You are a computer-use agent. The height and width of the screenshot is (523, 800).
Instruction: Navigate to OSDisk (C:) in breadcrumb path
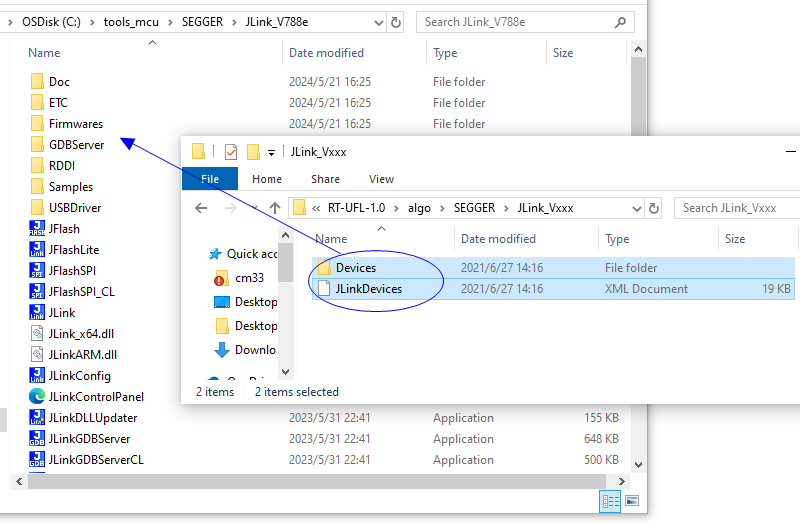point(51,22)
